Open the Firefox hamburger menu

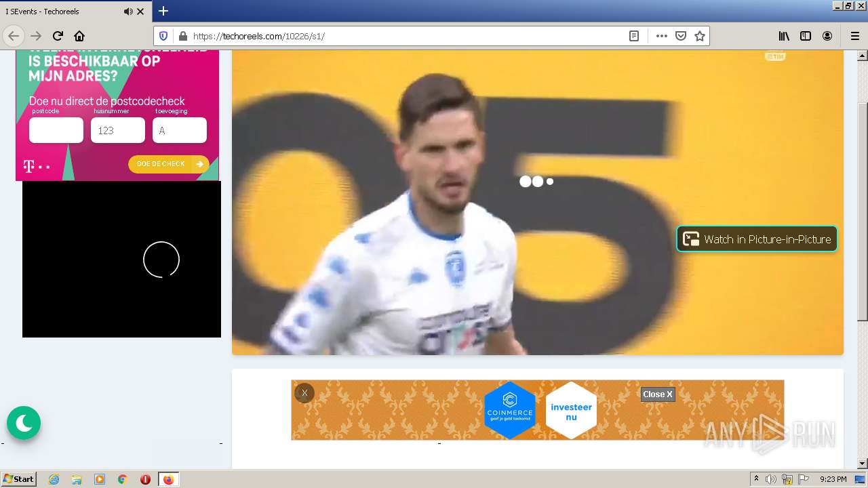pyautogui.click(x=854, y=36)
